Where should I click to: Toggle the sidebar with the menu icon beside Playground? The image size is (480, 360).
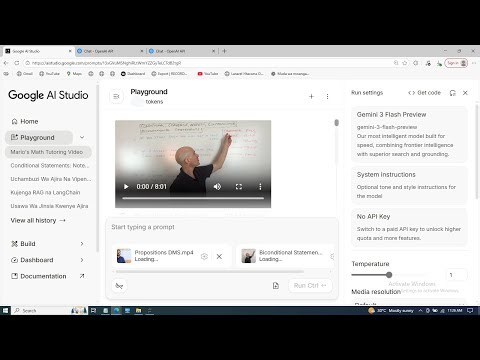click(116, 96)
